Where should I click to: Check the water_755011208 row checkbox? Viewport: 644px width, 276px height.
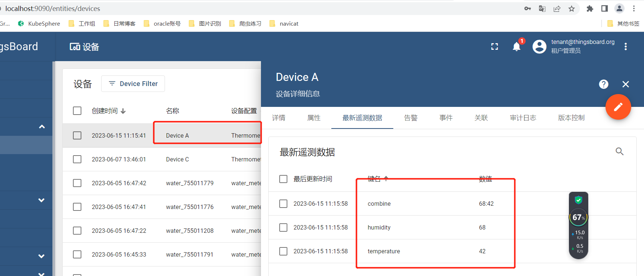point(77,231)
